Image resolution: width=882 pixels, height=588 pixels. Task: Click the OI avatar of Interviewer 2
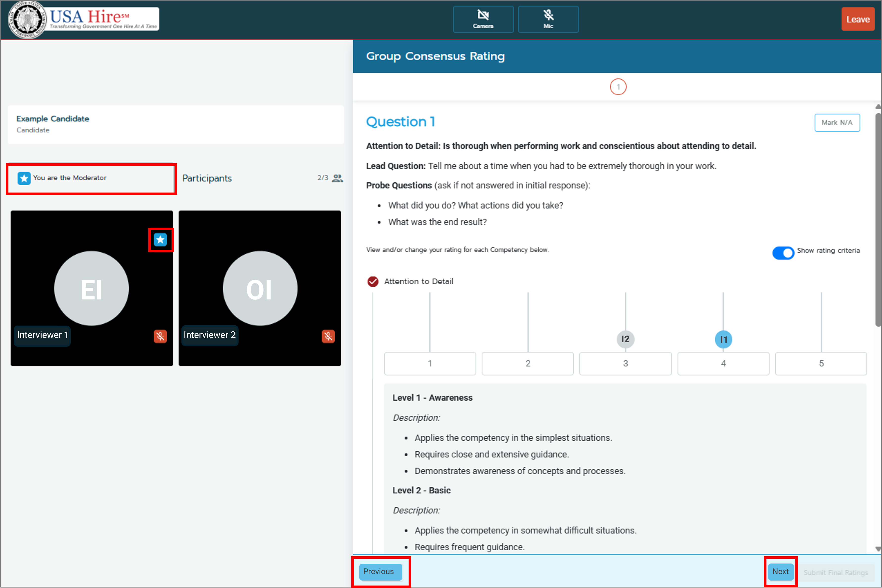pyautogui.click(x=260, y=288)
